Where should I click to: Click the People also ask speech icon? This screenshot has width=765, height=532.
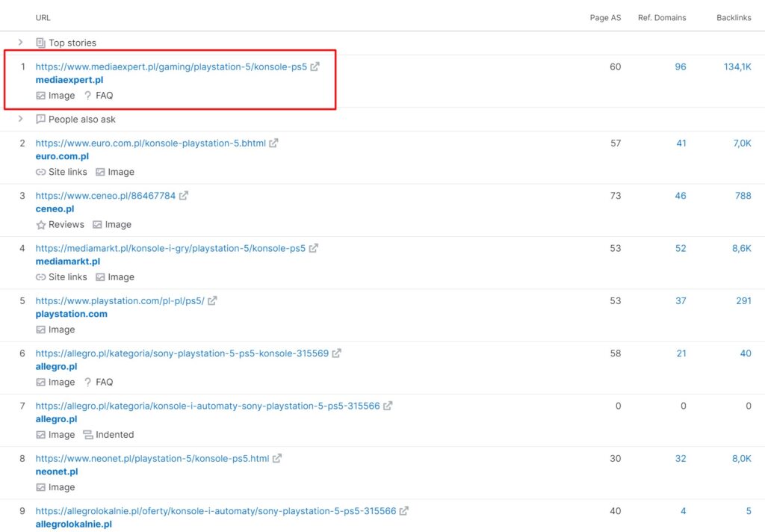coord(40,119)
